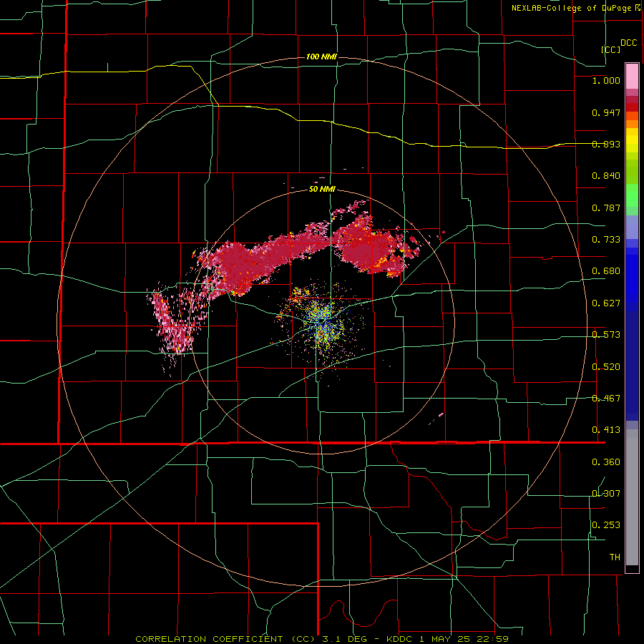644x644 pixels.
Task: Click the yellow-blue clutter at the radar center
Action: pos(323,323)
